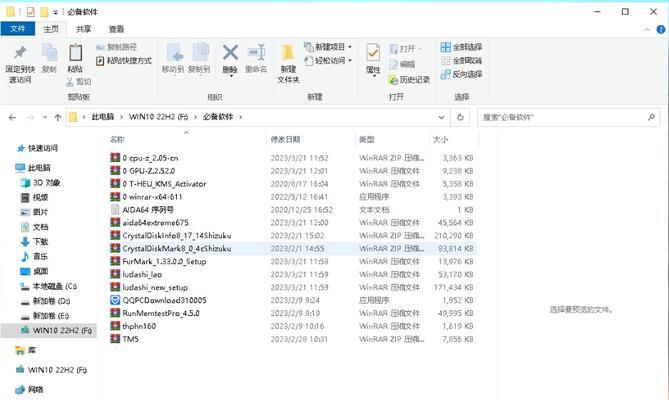Viewport: 669px width, 400px height.
Task: Switch to the Share ribbon tab
Action: point(83,29)
